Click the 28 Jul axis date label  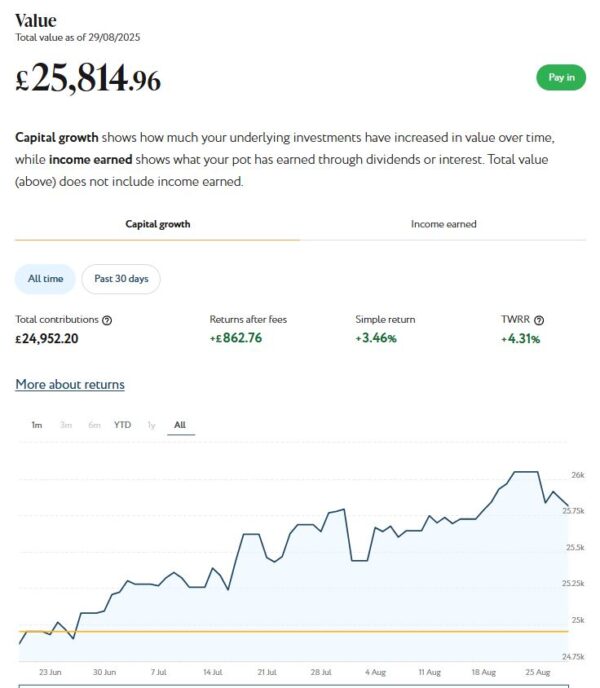(x=321, y=672)
